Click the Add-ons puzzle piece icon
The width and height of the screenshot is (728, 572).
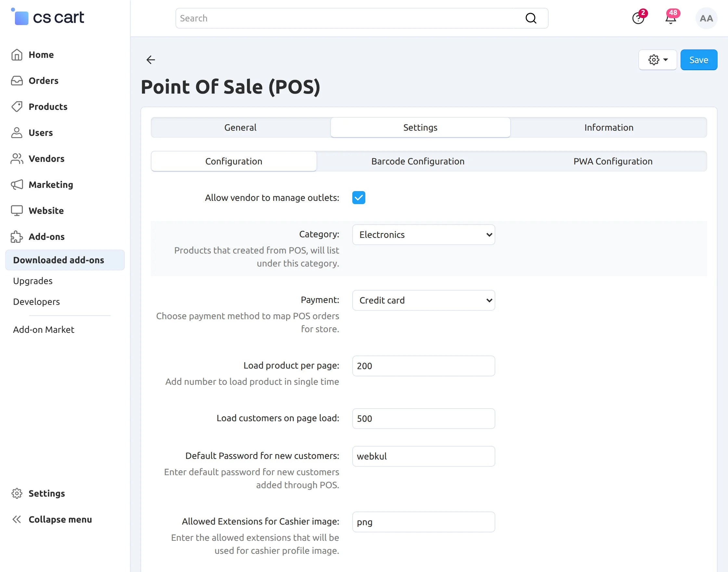[x=17, y=237]
